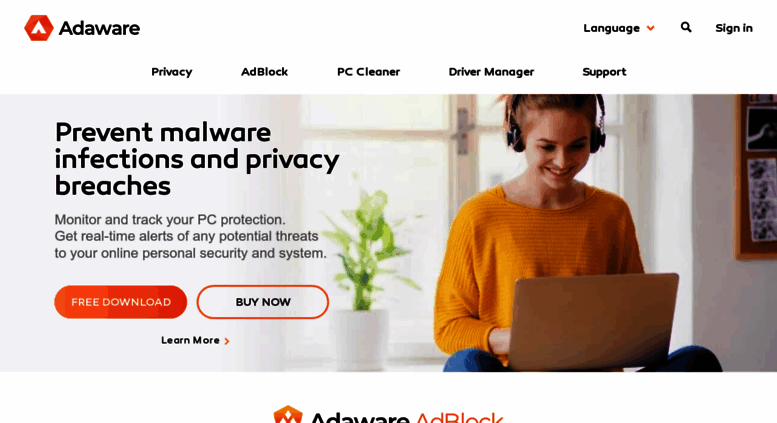
Task: Select Driver Manager in navigation
Action: 491,72
